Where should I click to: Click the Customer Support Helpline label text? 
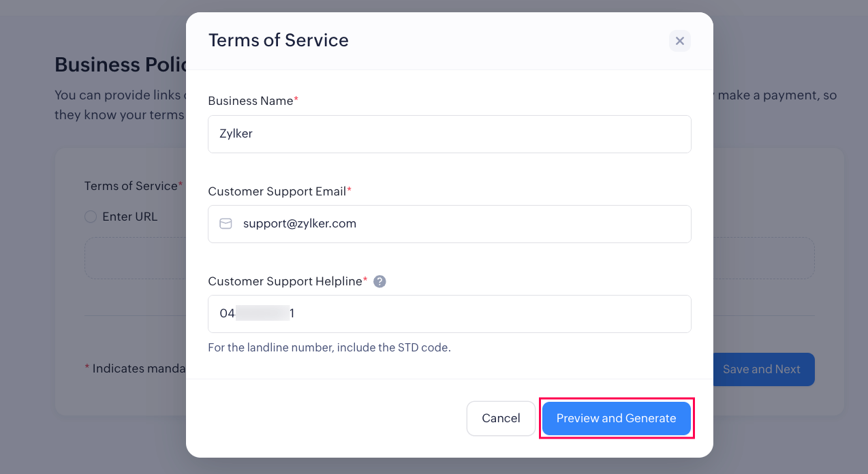pos(285,281)
